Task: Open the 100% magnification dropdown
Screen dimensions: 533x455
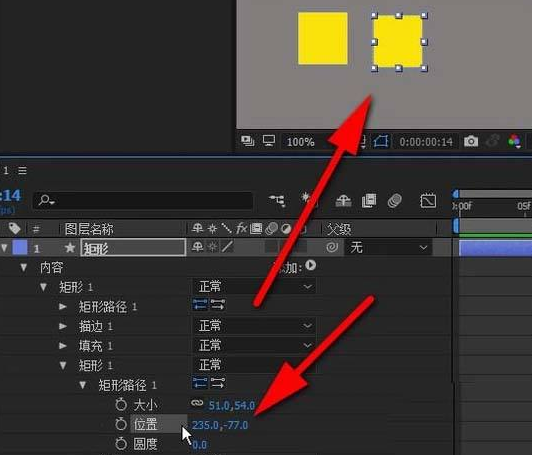Action: coord(300,141)
